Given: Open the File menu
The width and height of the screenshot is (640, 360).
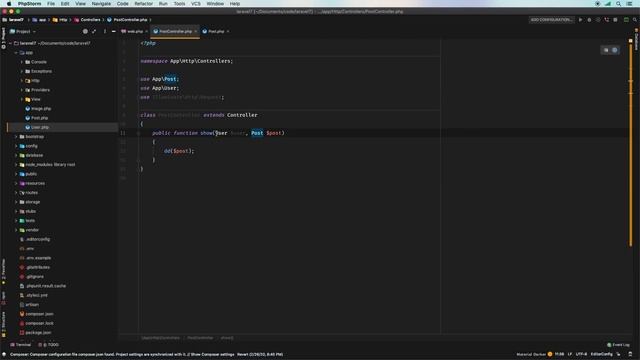Looking at the screenshot, I should coord(51,4).
